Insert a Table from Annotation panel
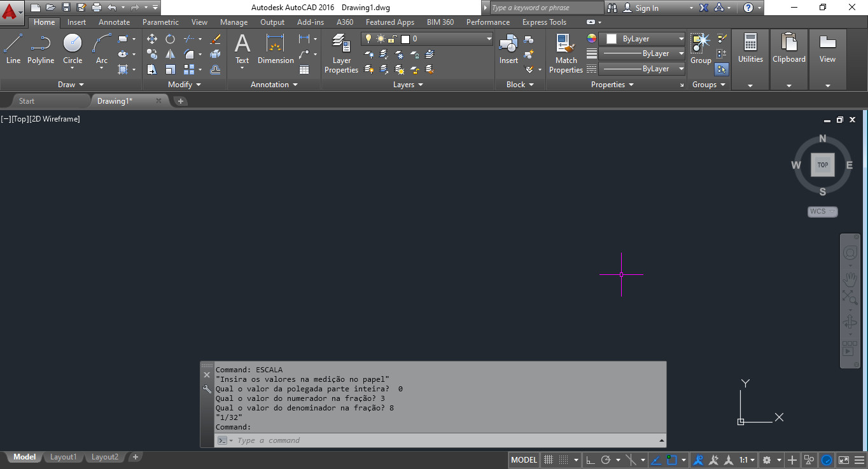Viewport: 868px width, 469px height. coord(304,69)
